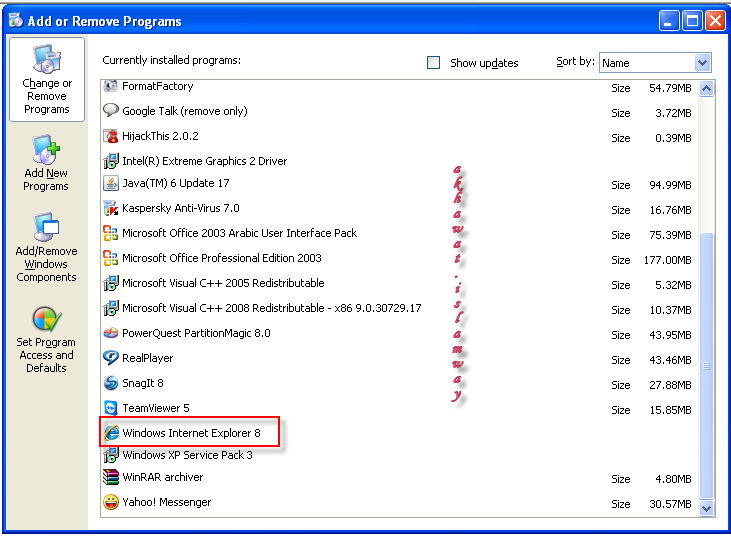Click the scrollbar up arrow
The image size is (731, 537).
[707, 88]
